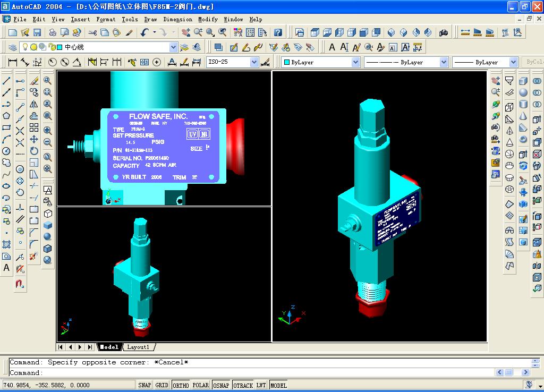Click the Dimension Style manager icon

[x=265, y=62]
